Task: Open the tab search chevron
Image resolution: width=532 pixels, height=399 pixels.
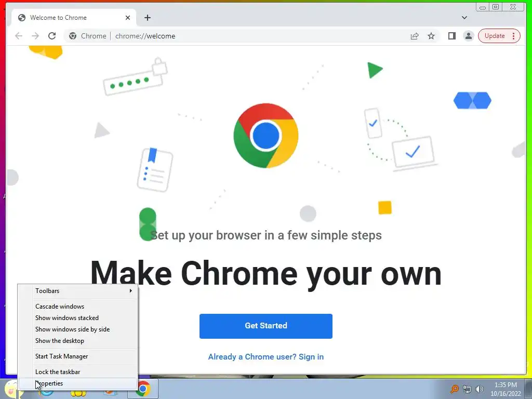Action: tap(464, 18)
